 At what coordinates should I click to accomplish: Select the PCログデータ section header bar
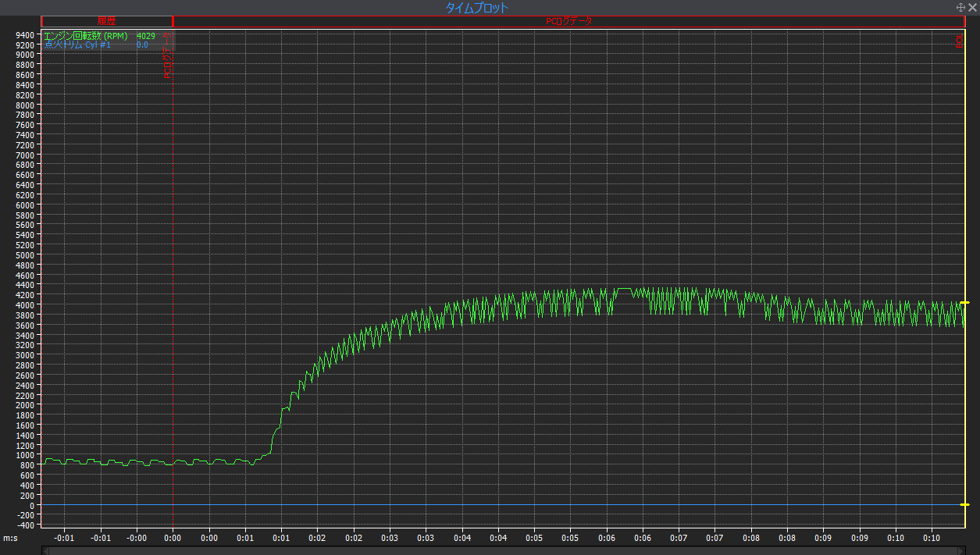568,21
